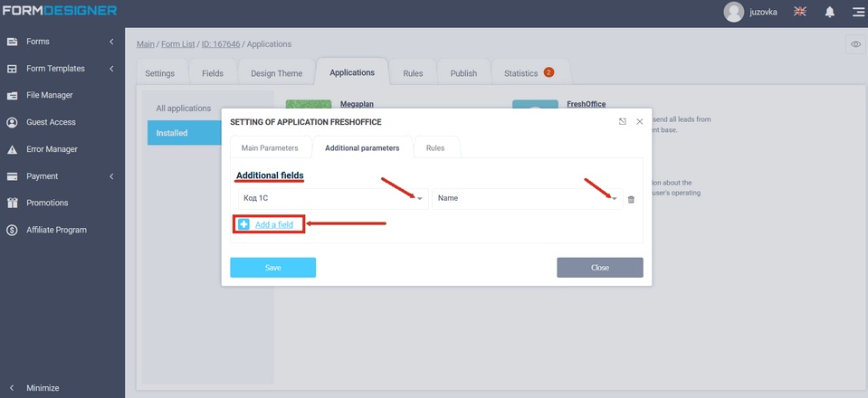Click the Promotions menu label

(47, 203)
